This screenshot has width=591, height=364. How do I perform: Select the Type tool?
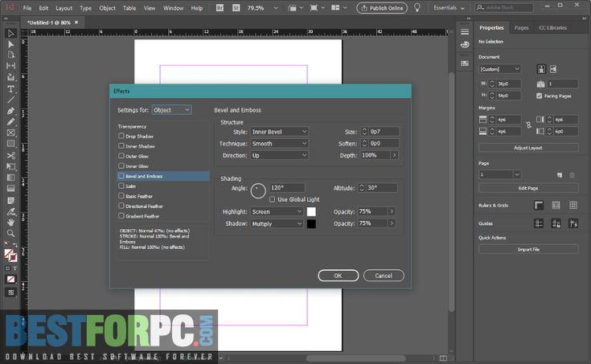pos(10,89)
